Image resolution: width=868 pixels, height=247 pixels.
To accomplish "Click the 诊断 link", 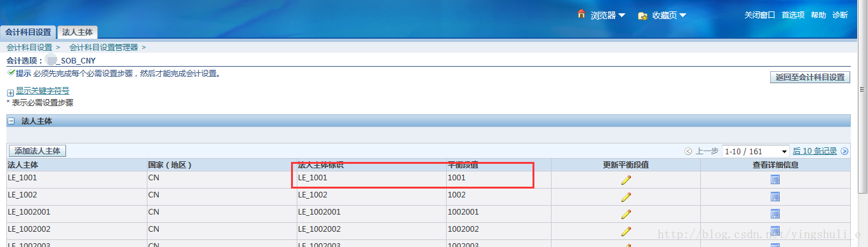I will click(x=840, y=15).
